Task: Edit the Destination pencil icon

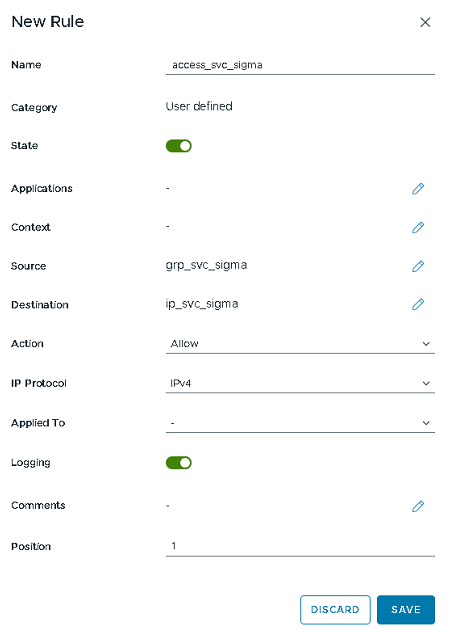Action: [x=418, y=304]
